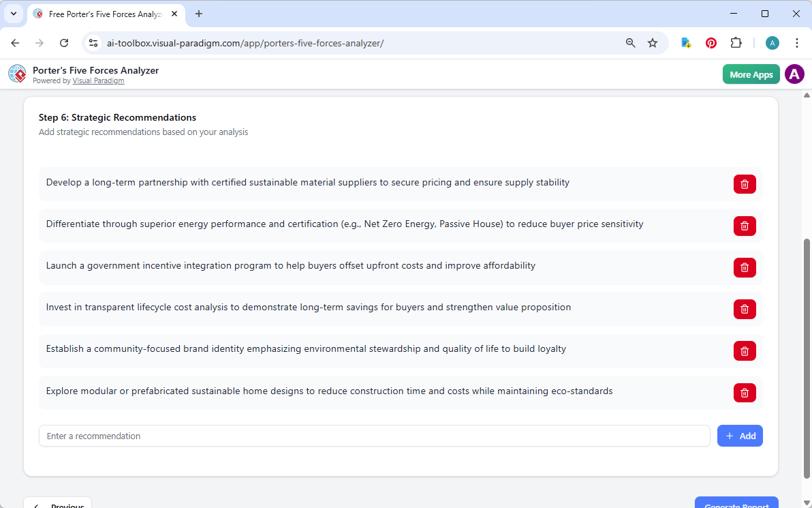Focus the Enter a recommendation field
This screenshot has height=508, width=812.
tap(374, 436)
